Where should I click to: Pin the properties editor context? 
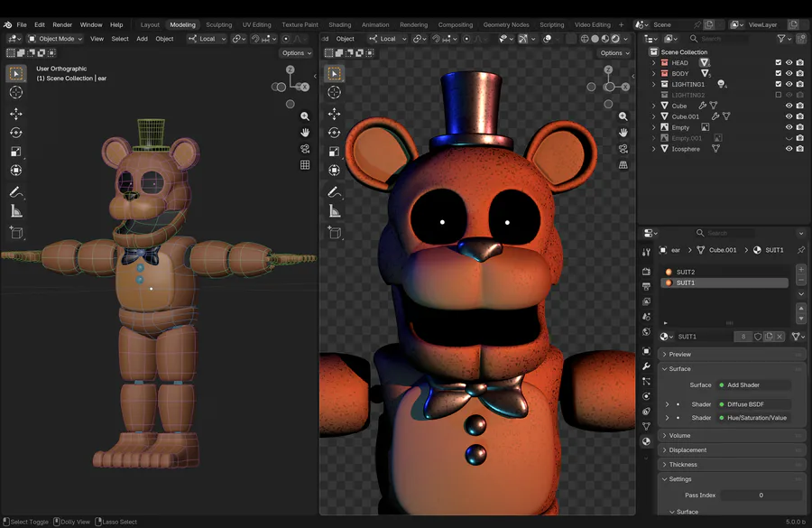click(801, 250)
